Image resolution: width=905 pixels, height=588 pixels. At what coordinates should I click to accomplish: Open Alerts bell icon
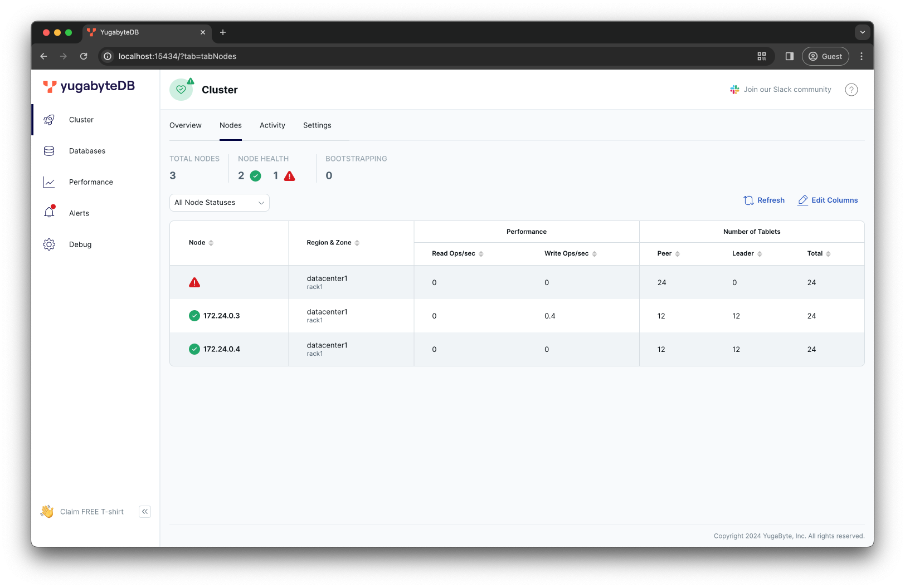coord(49,213)
